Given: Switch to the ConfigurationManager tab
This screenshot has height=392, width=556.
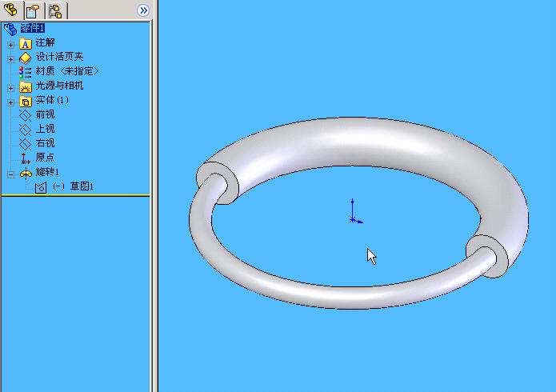Looking at the screenshot, I should (56, 11).
